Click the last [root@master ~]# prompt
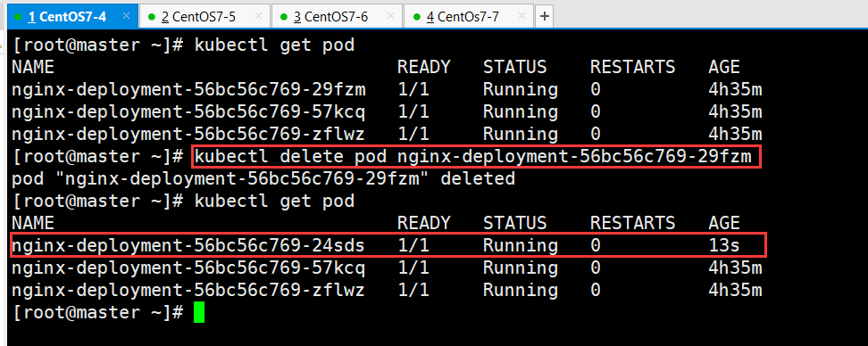Image resolution: width=868 pixels, height=346 pixels. click(97, 312)
